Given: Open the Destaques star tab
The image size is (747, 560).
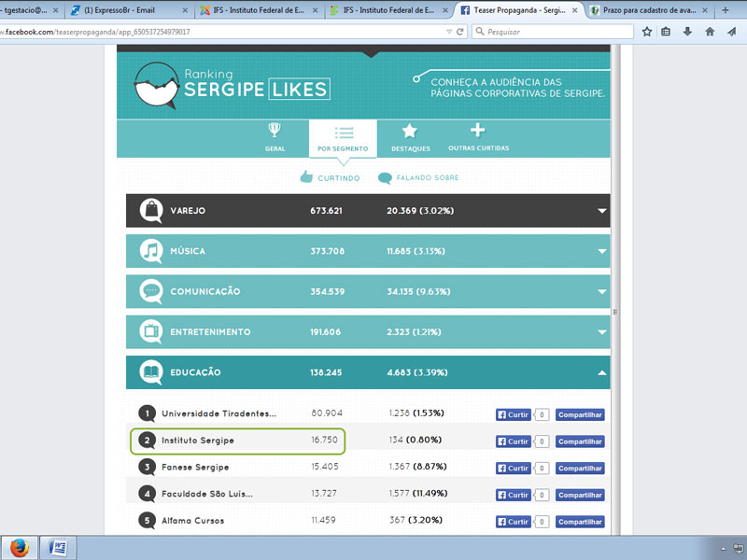Looking at the screenshot, I should click(410, 137).
